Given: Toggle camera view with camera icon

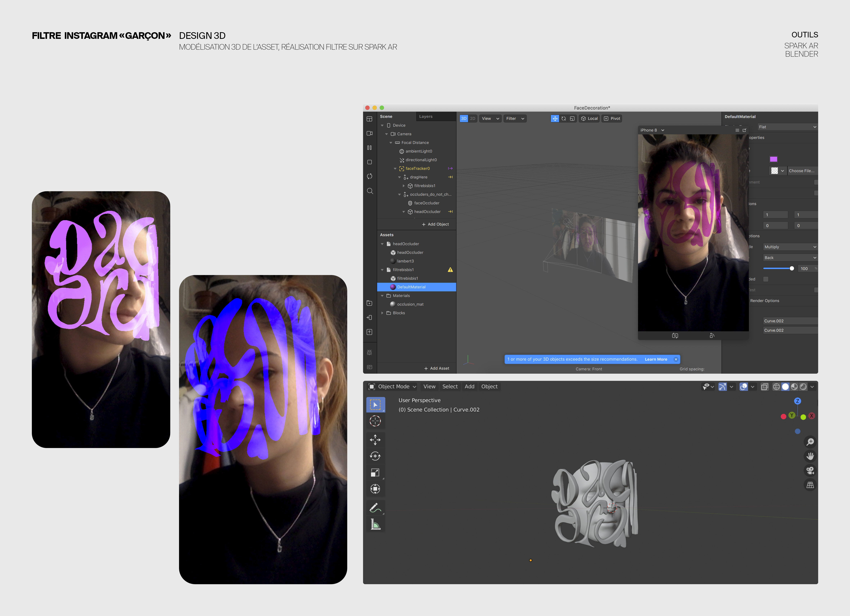Looking at the screenshot, I should 810,470.
